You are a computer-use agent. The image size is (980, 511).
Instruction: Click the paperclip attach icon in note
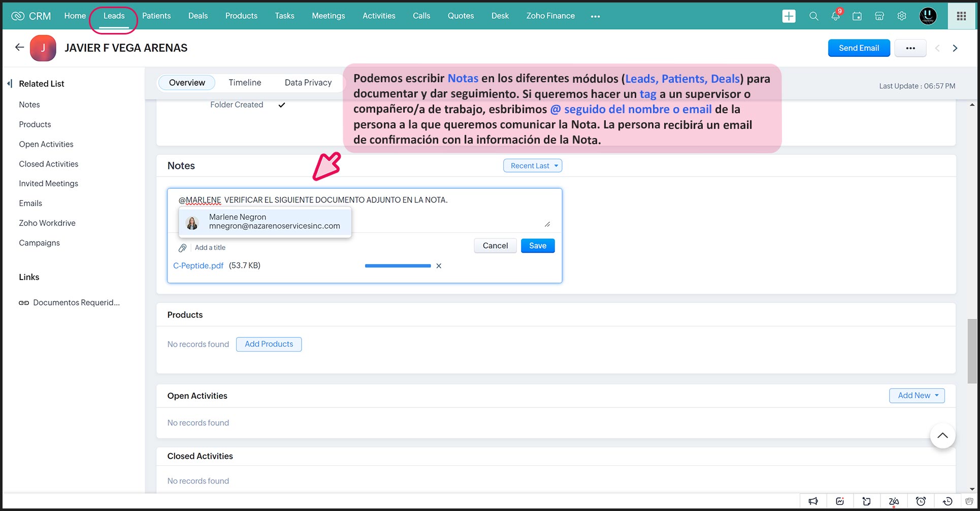pyautogui.click(x=182, y=248)
